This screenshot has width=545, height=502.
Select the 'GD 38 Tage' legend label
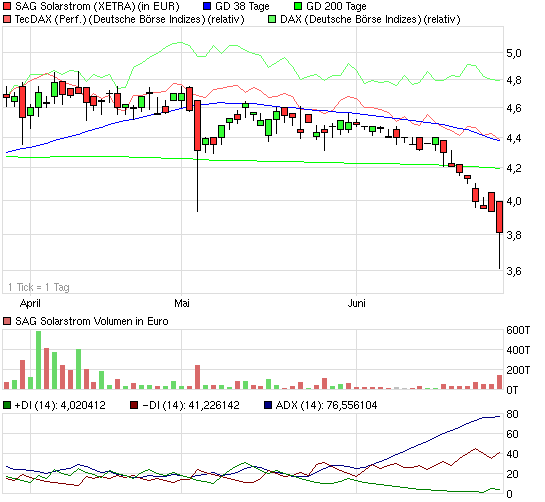242,6
